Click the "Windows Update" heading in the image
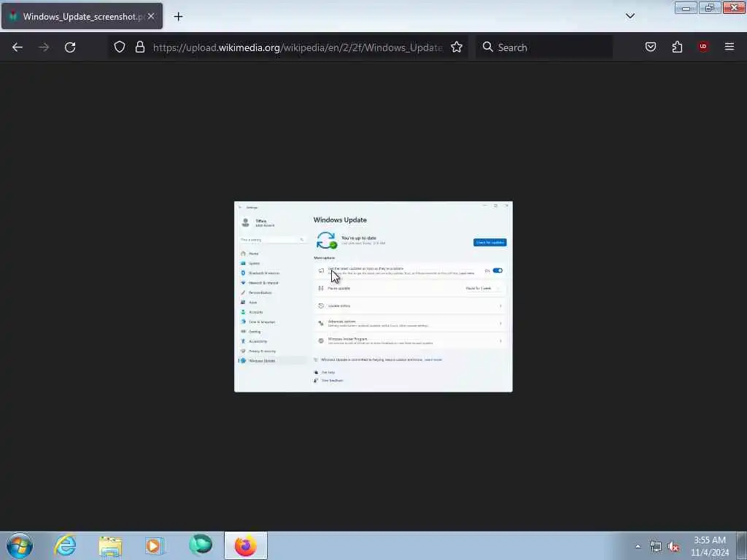This screenshot has width=747, height=560. 340,219
